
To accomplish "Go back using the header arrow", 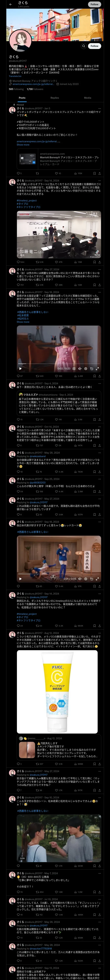I will point(11,5).
